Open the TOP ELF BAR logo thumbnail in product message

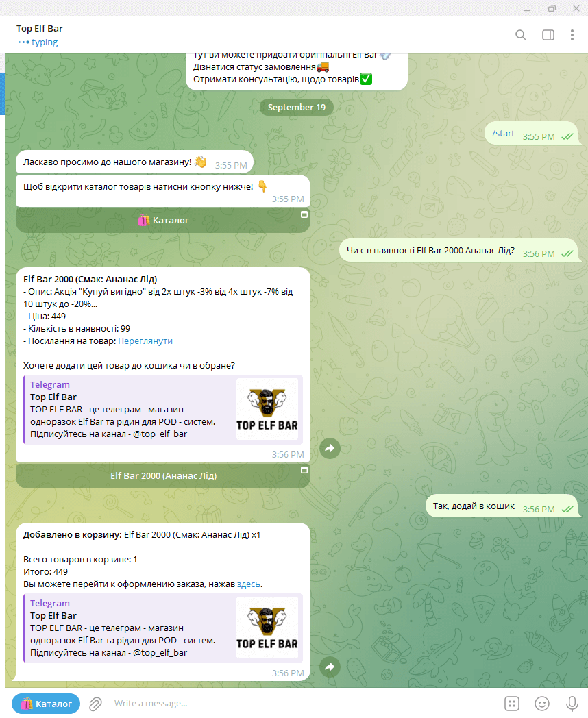[x=267, y=409]
